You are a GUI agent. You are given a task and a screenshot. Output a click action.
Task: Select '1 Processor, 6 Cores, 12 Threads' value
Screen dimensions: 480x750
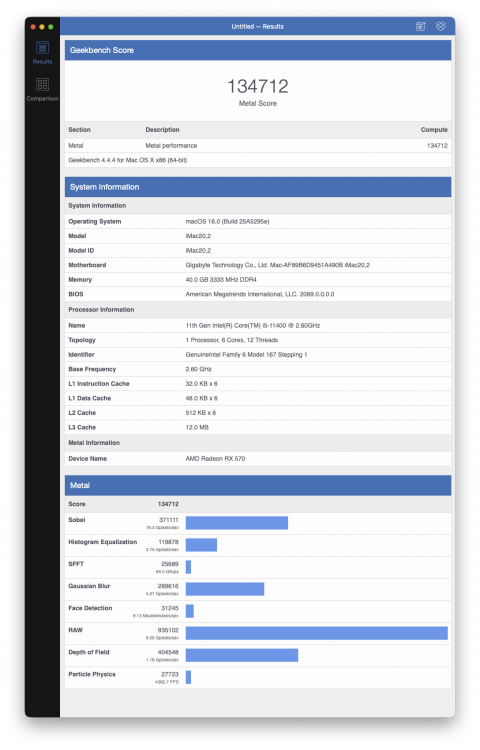point(231,340)
